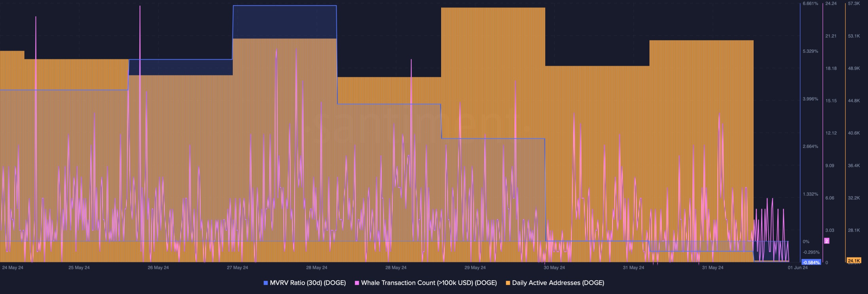Click the 15.15 whale axis label
Viewport: 868px width, 294px height.
pos(831,101)
